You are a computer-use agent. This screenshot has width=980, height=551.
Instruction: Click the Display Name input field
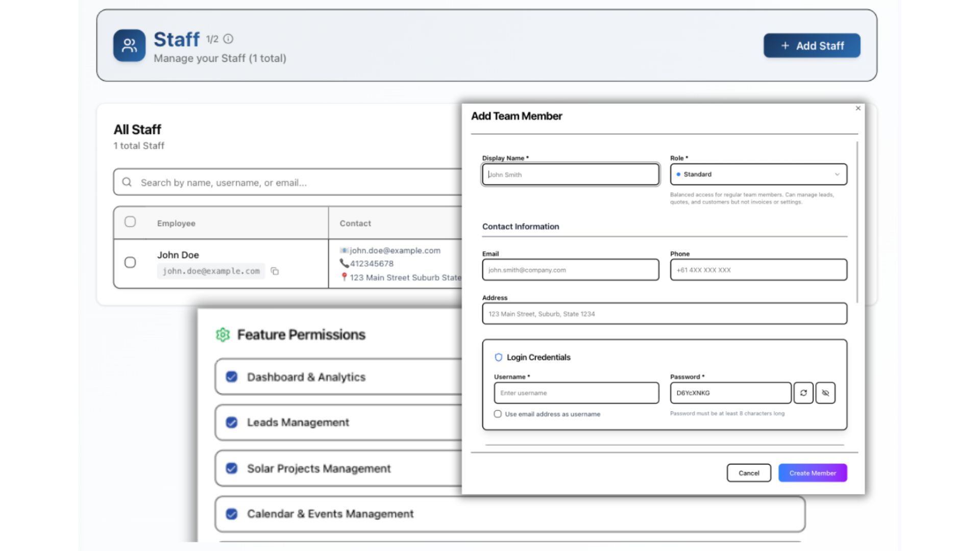click(x=571, y=174)
